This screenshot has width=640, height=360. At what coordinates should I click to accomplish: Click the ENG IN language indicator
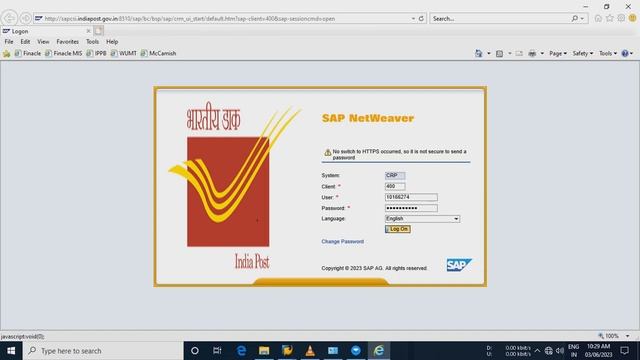coord(574,351)
